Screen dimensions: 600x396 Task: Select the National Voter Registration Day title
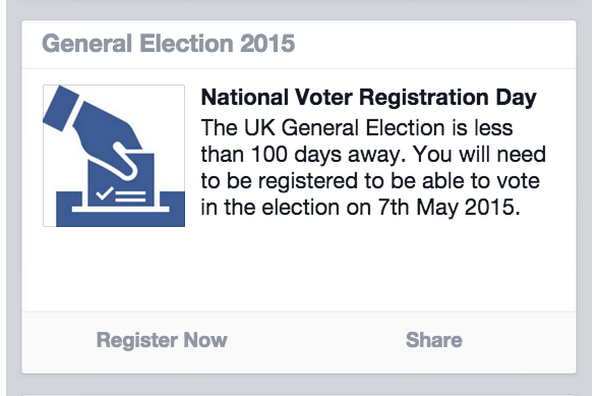(x=368, y=97)
